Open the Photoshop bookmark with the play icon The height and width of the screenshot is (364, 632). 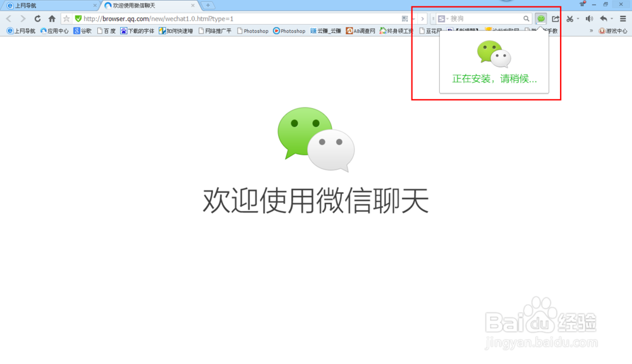(289, 30)
